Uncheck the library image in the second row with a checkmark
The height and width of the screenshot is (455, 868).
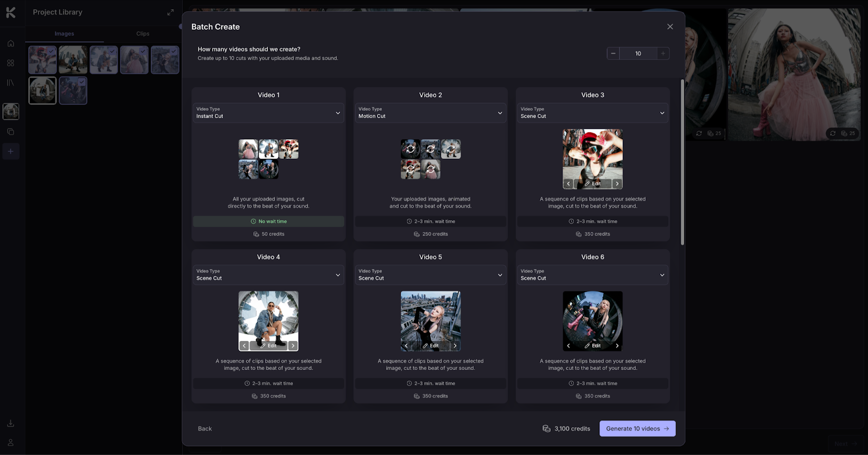coord(73,91)
